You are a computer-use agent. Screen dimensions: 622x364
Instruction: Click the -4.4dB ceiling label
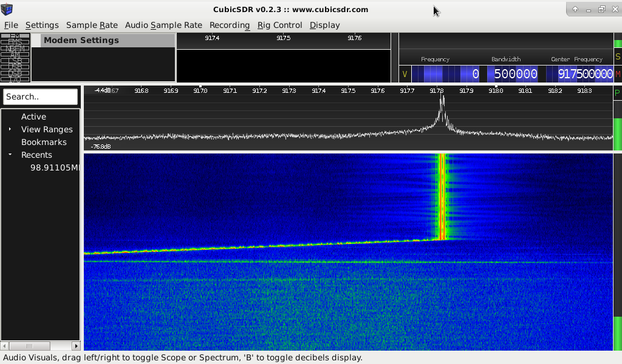(x=102, y=90)
